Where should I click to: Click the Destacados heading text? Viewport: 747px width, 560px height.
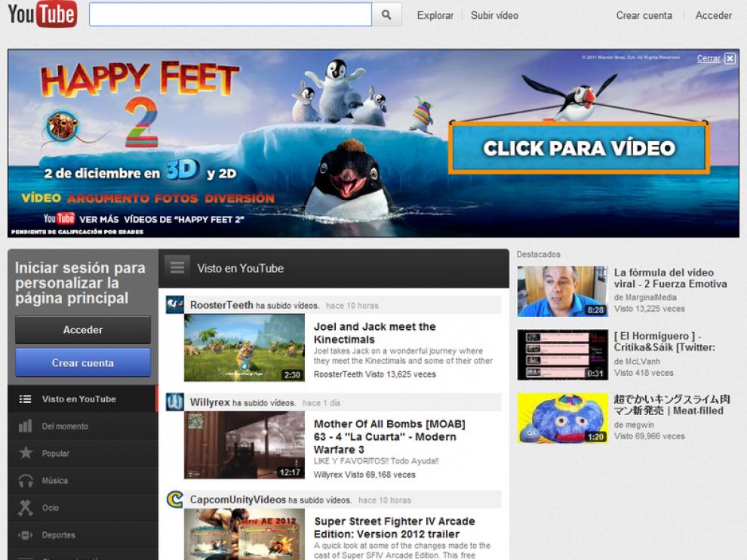click(x=538, y=254)
